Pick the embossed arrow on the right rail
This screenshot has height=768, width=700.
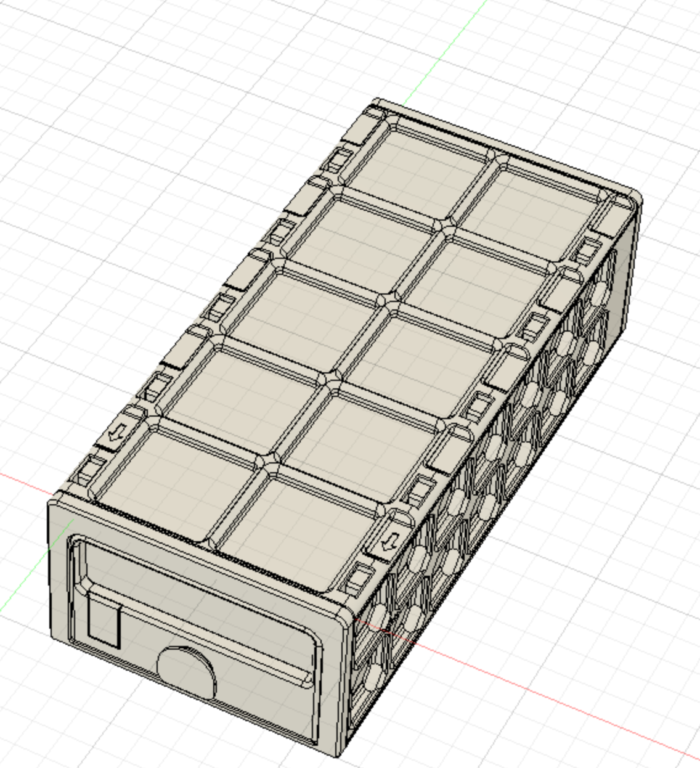click(x=389, y=542)
